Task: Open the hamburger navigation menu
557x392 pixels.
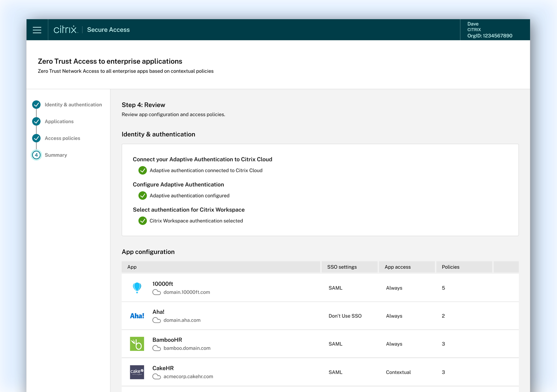Action: (x=37, y=30)
